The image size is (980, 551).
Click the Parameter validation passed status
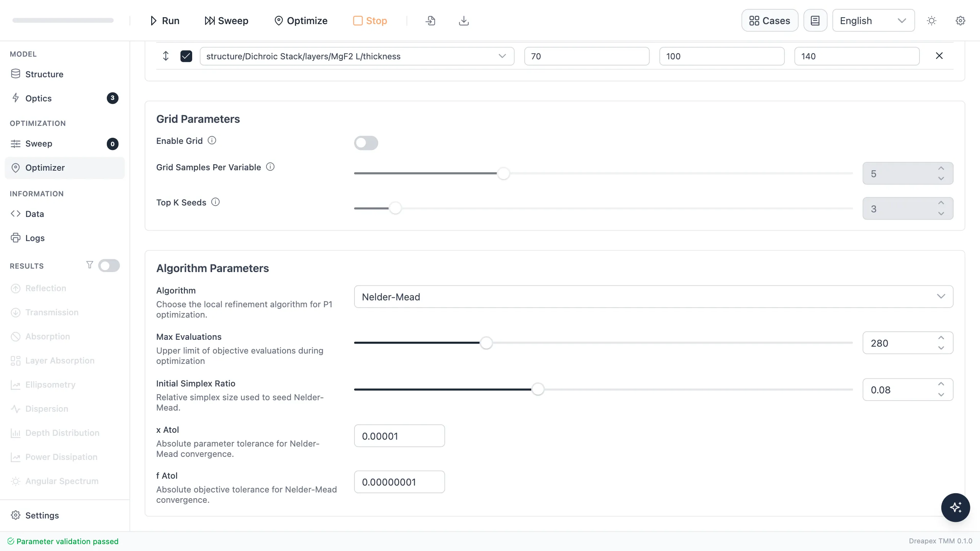point(63,541)
